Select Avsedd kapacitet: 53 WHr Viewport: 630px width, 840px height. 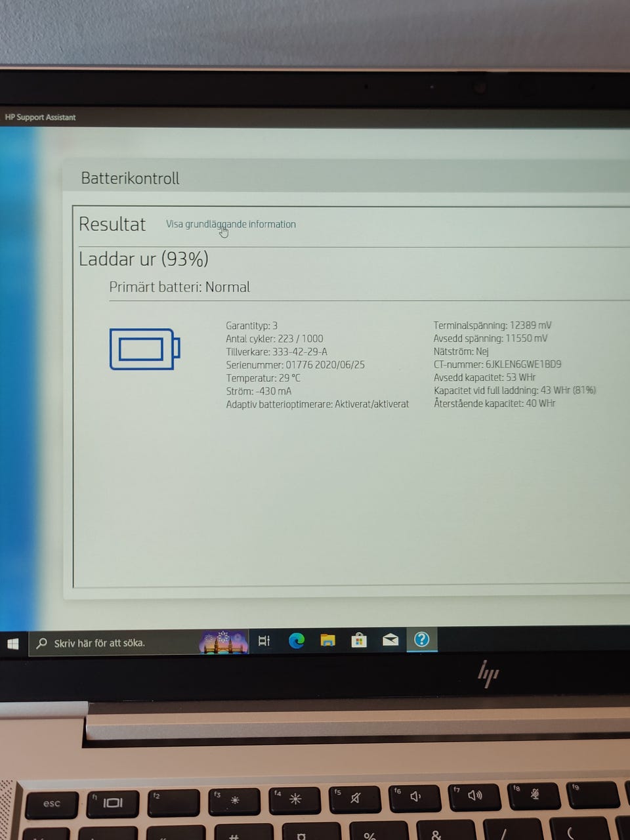point(484,377)
